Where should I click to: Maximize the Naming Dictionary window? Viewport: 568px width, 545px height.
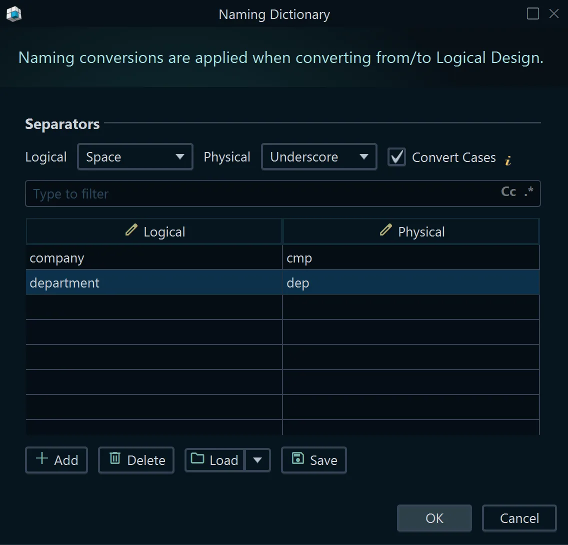point(533,14)
